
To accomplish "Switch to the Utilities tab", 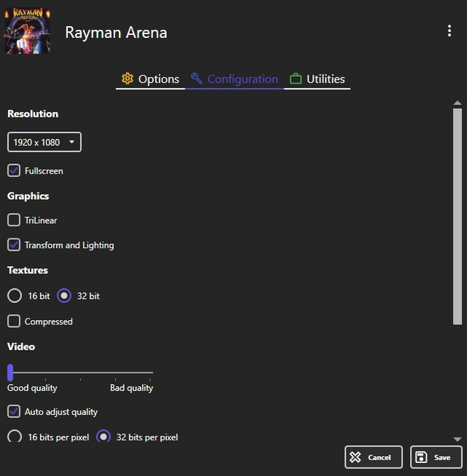I will [317, 79].
